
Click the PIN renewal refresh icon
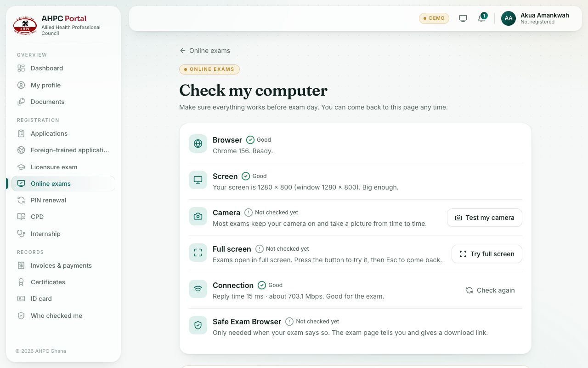pos(21,200)
